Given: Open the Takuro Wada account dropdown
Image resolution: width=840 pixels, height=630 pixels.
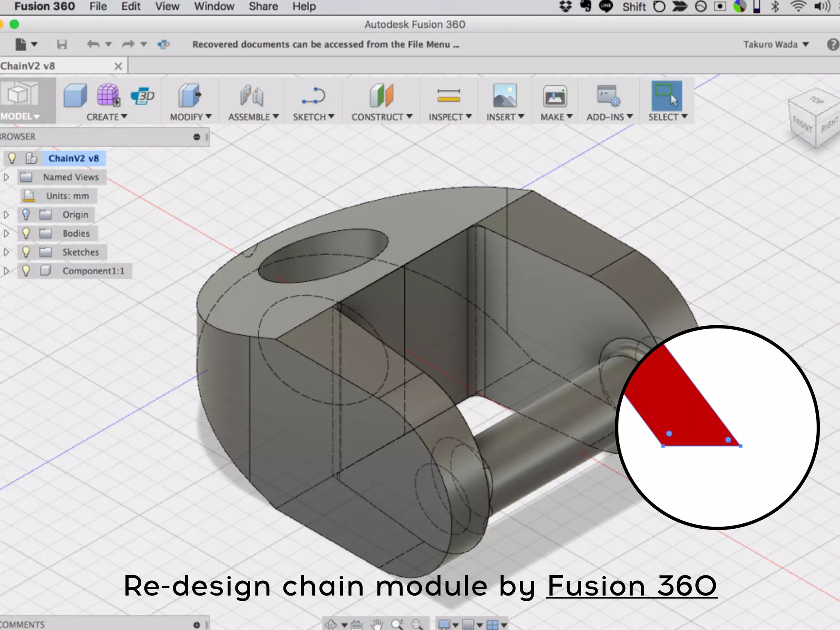Looking at the screenshot, I should [776, 44].
